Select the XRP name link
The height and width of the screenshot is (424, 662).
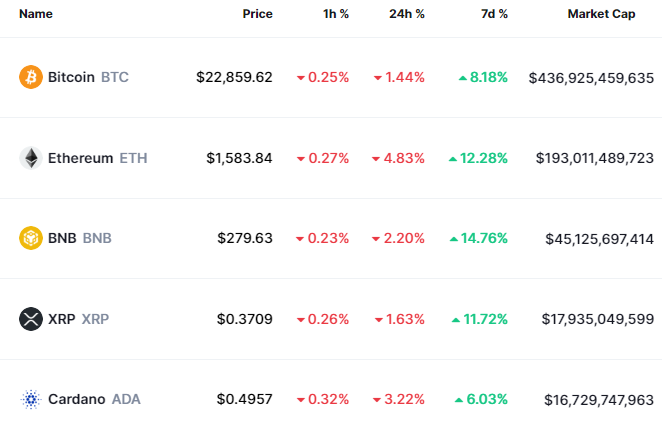[x=60, y=319]
